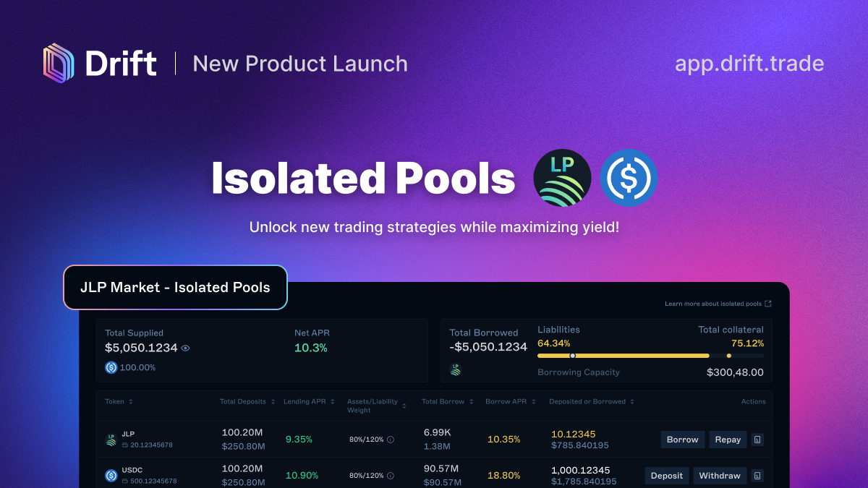868x488 pixels.
Task: Click the large USDC coin icon
Action: tap(629, 178)
